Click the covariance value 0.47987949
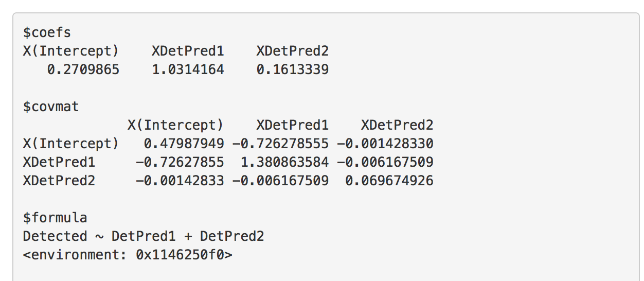 coord(184,144)
